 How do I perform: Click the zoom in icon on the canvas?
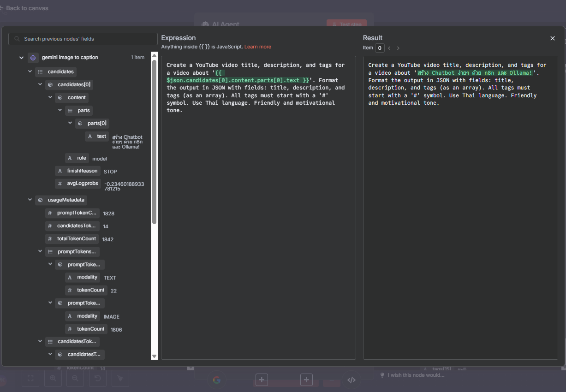point(53,378)
